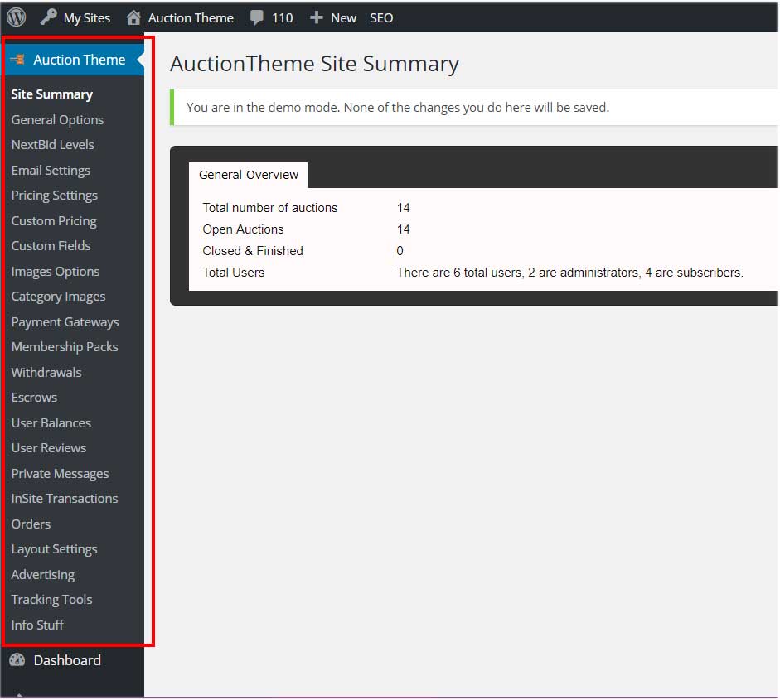Open User Reviews page
The height and width of the screenshot is (700, 780).
pos(49,448)
